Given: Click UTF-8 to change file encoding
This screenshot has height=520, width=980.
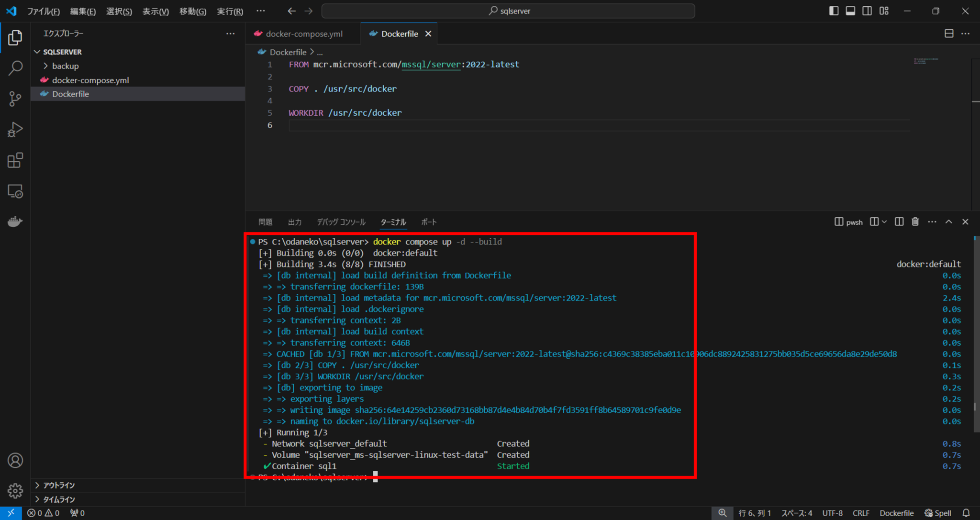Looking at the screenshot, I should (832, 512).
